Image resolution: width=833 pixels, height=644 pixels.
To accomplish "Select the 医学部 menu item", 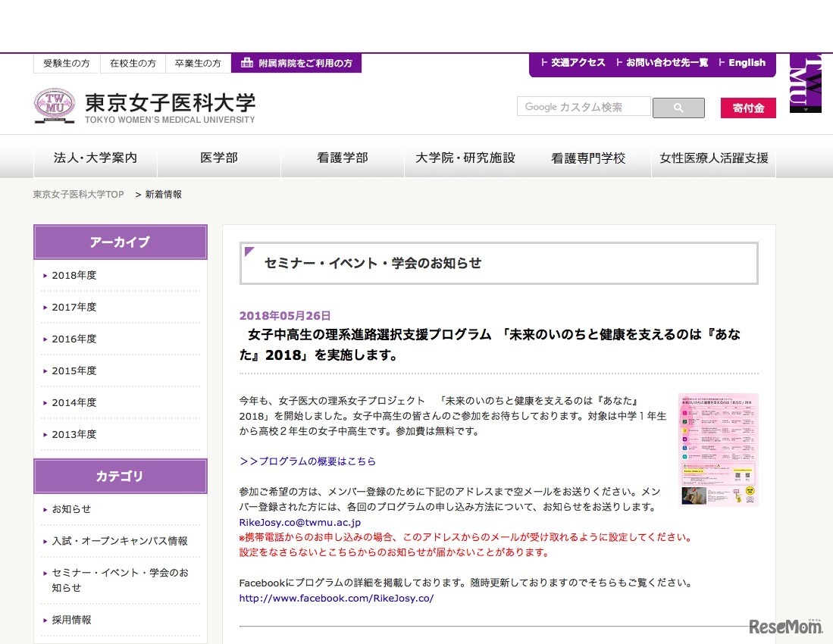I will 218,158.
